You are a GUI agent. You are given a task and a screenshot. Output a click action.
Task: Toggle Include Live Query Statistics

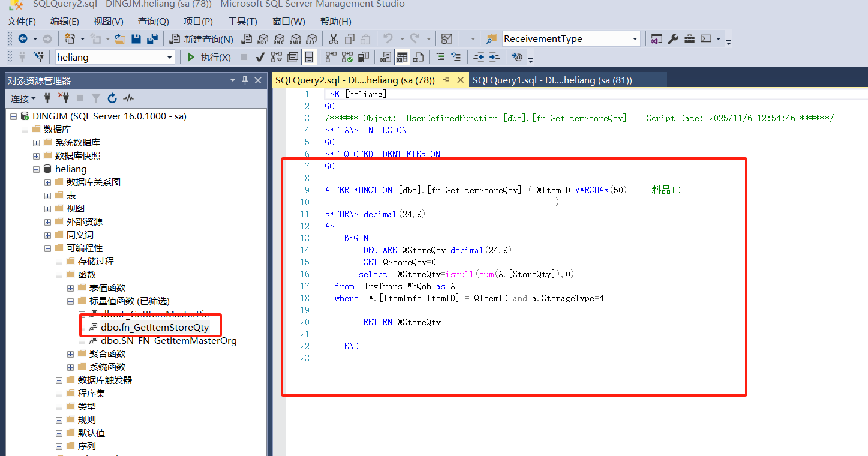coord(347,57)
